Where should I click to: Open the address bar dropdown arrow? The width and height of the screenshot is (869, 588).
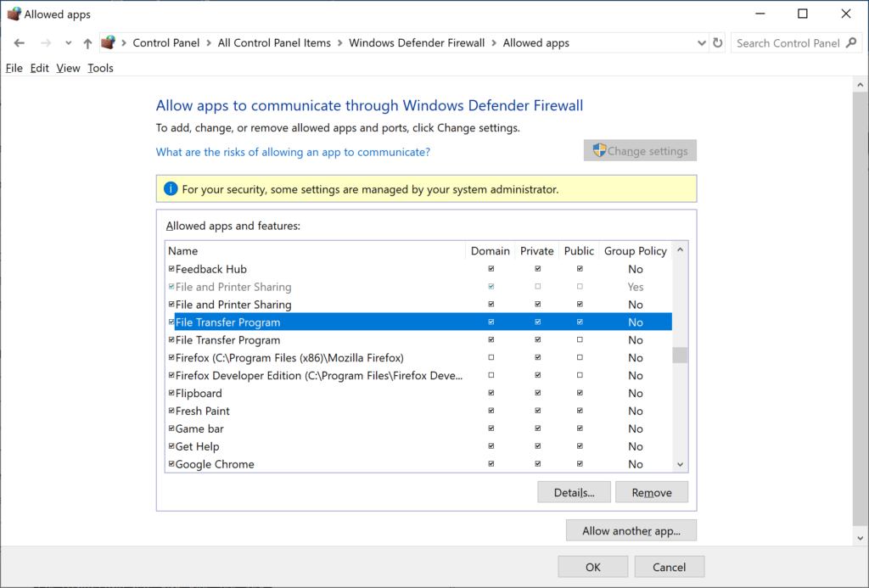point(701,42)
